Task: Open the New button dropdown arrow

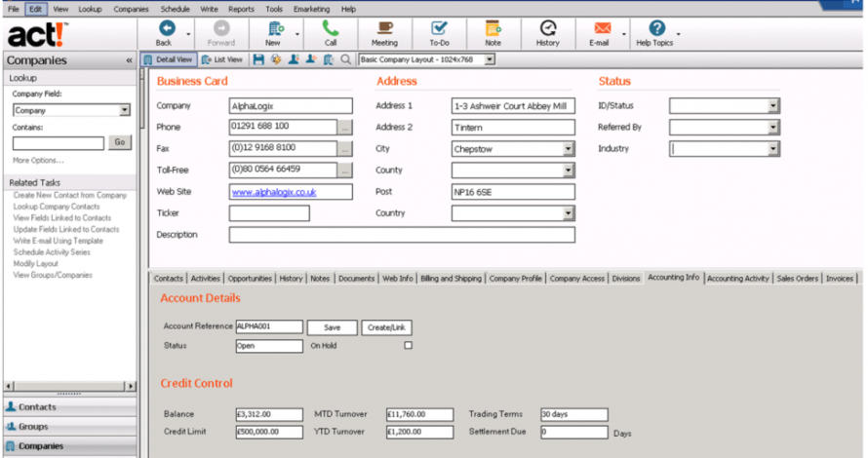Action: [297, 34]
